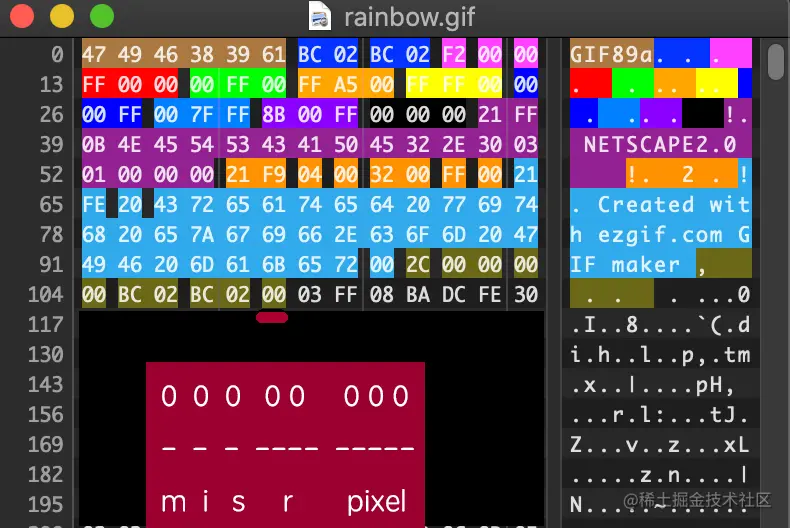Minimize the window with the yellow button
The width and height of the screenshot is (790, 528).
click(x=62, y=16)
